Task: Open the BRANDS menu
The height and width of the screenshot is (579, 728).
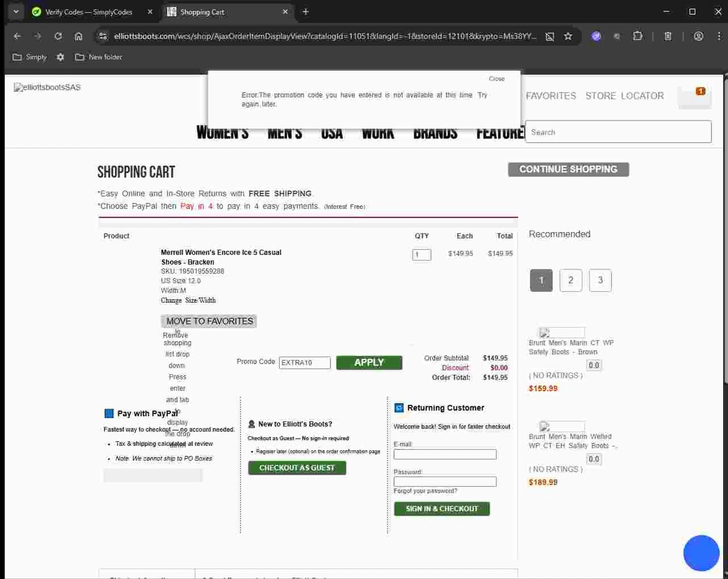Action: [435, 134]
